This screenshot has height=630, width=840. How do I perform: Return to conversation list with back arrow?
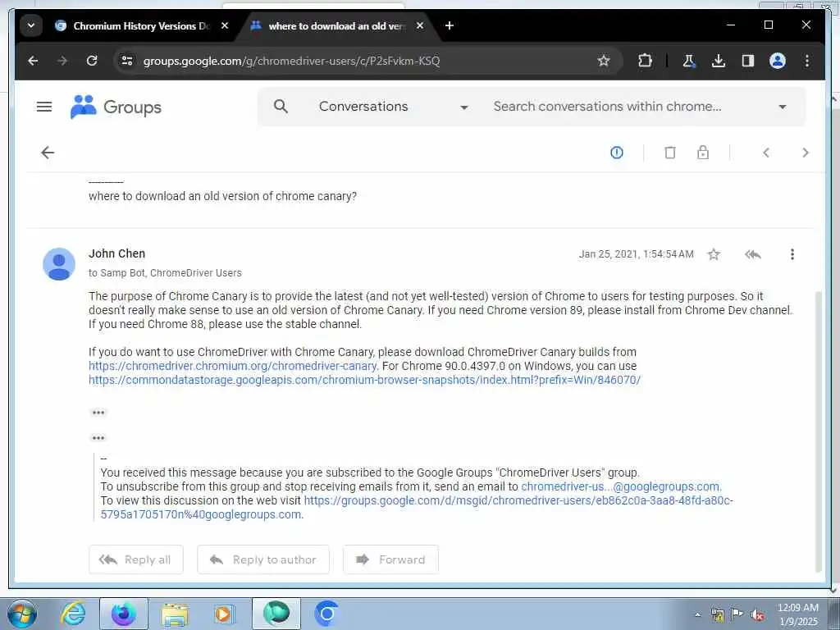(48, 153)
